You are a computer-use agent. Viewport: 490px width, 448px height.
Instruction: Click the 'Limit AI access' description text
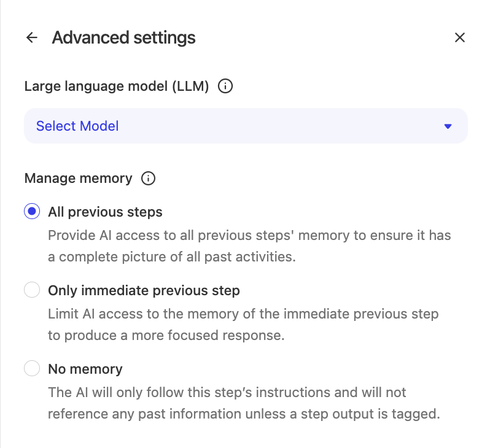(x=243, y=325)
